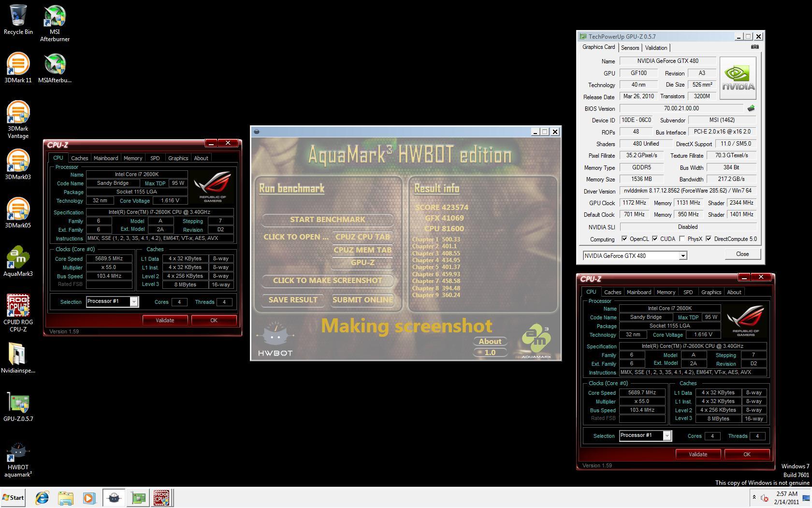Toggle the OpenCL checkbox in GPU-Z
812x508 pixels.
(x=624, y=239)
